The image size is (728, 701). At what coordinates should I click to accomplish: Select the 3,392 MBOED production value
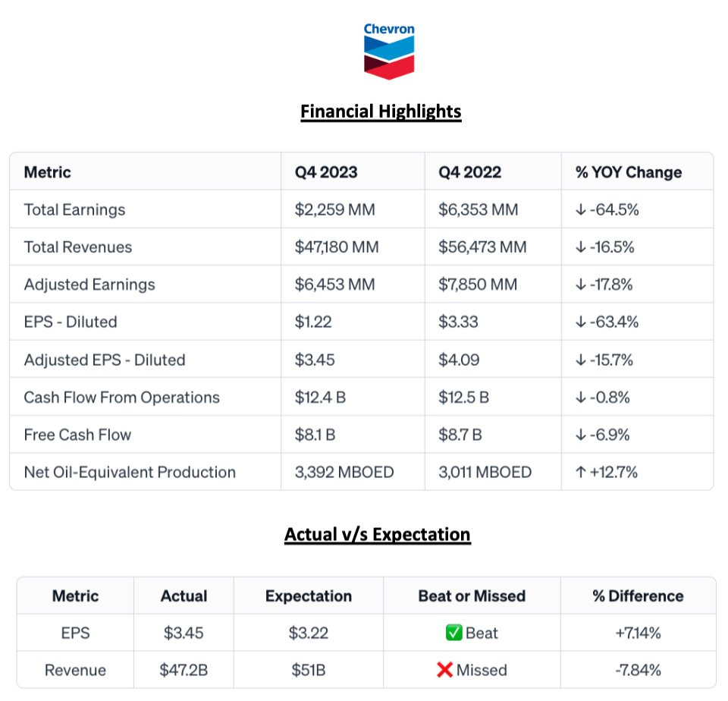(344, 472)
